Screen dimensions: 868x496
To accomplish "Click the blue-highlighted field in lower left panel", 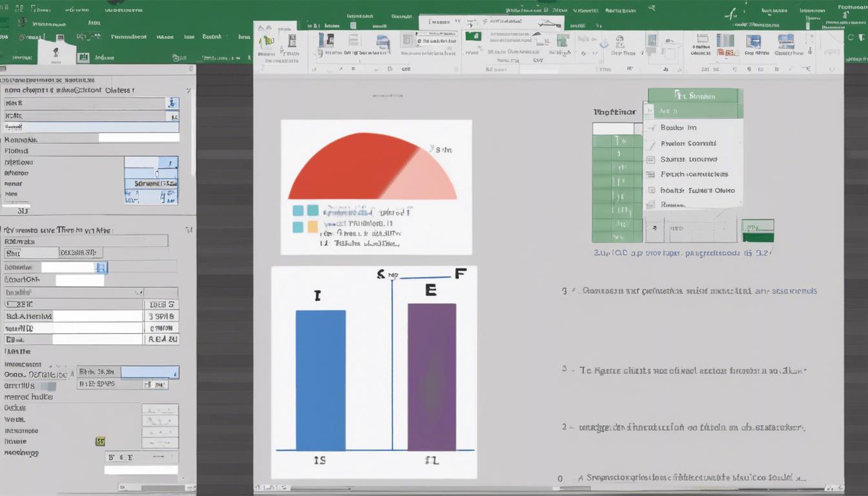I will click(x=149, y=372).
